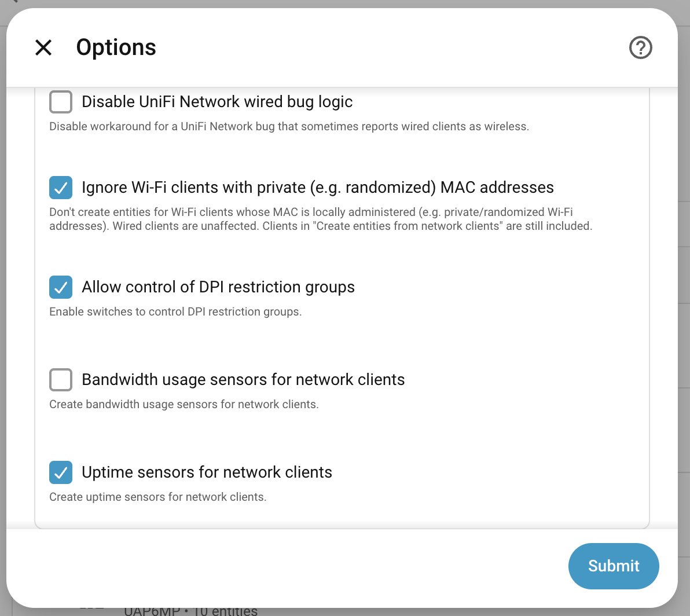Image resolution: width=690 pixels, height=616 pixels.
Task: Click the 'Allow control of DPI restriction groups' label
Action: tap(218, 287)
